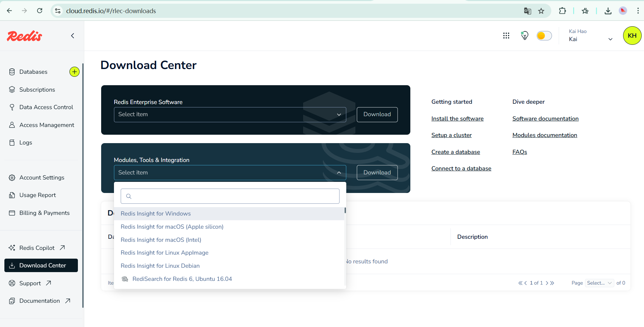This screenshot has height=327, width=644.
Task: Open Connect to a database link
Action: [461, 168]
